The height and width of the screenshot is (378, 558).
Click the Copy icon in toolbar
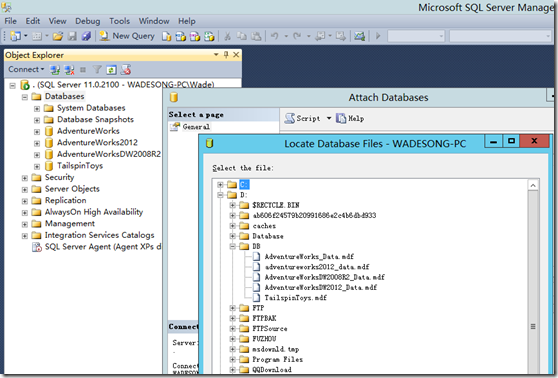pyautogui.click(x=242, y=36)
